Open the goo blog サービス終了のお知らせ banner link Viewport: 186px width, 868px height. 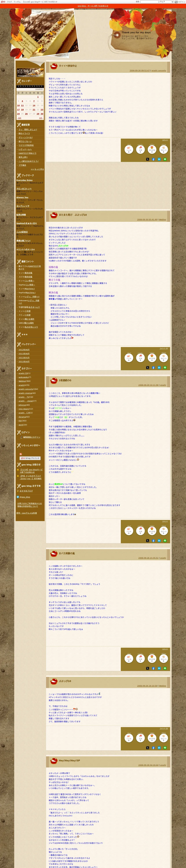click(x=93, y=6)
